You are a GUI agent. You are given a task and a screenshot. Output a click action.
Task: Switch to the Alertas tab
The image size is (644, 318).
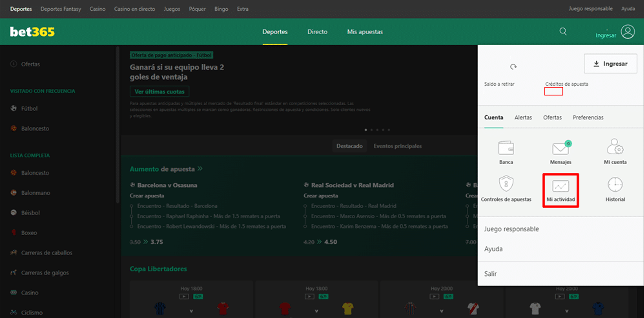[x=523, y=117]
